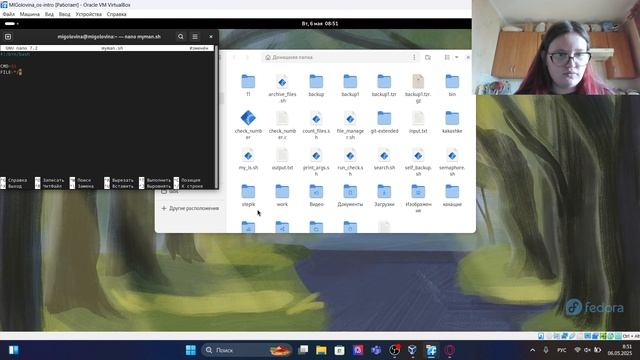Viewport: 640px width, 360px height.
Task: Select the work folder
Action: (x=282, y=196)
